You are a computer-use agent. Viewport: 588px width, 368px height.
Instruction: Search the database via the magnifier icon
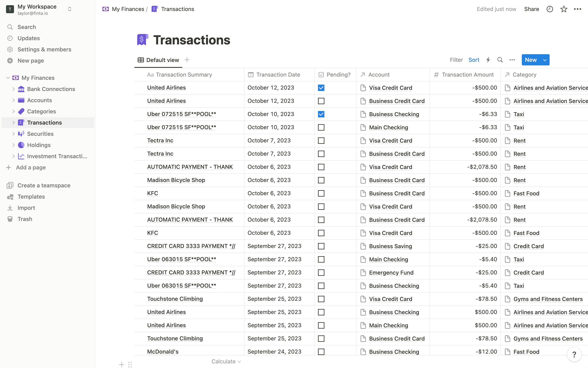tap(500, 60)
